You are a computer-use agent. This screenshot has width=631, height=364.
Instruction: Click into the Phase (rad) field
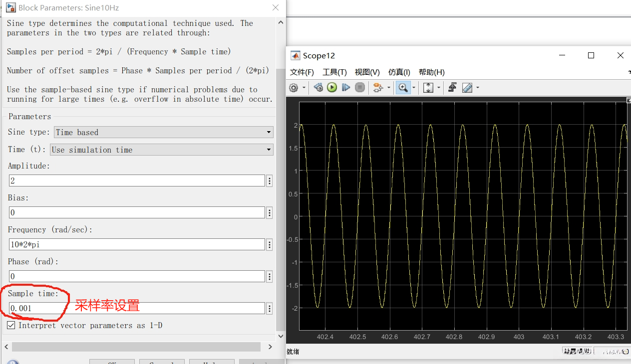coord(137,276)
